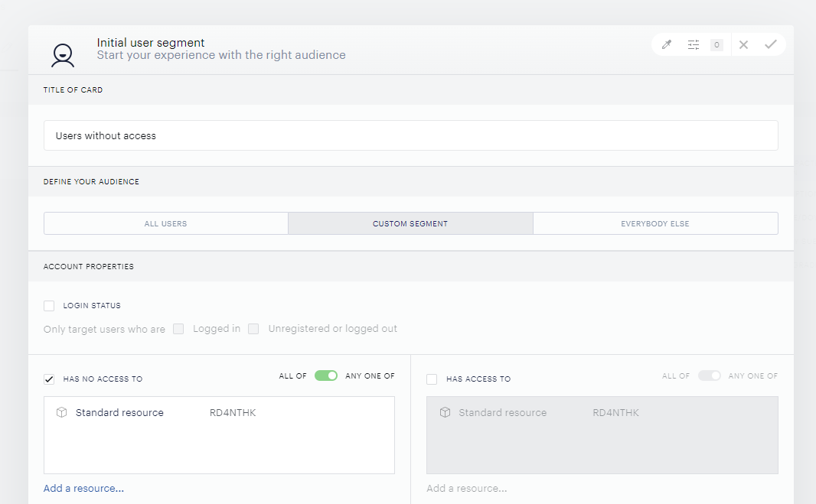Select the Custom Segment tab
The width and height of the screenshot is (816, 504).
coord(410,223)
